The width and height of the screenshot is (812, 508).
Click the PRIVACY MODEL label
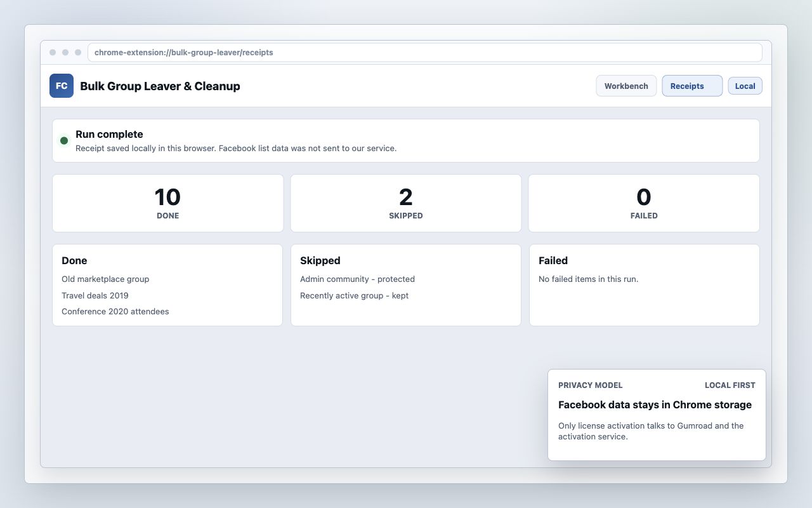[590, 385]
